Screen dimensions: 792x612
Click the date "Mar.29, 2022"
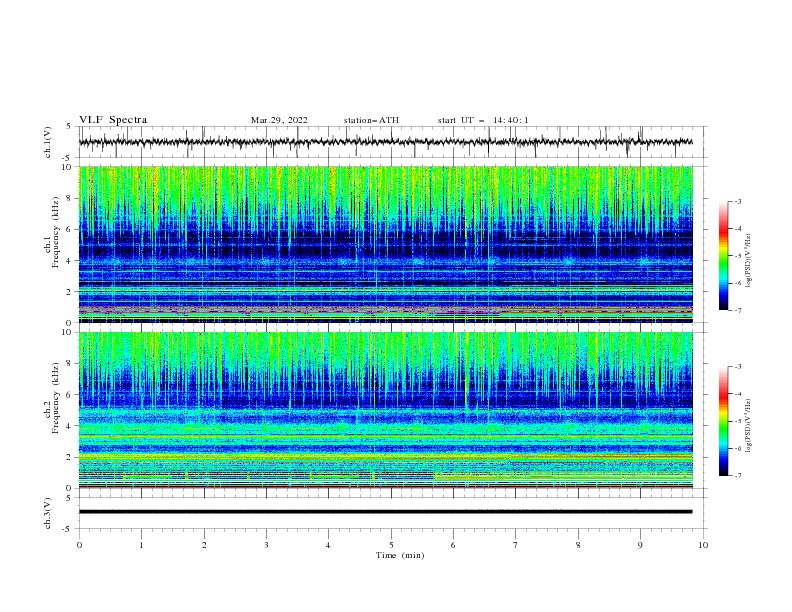tap(279, 120)
